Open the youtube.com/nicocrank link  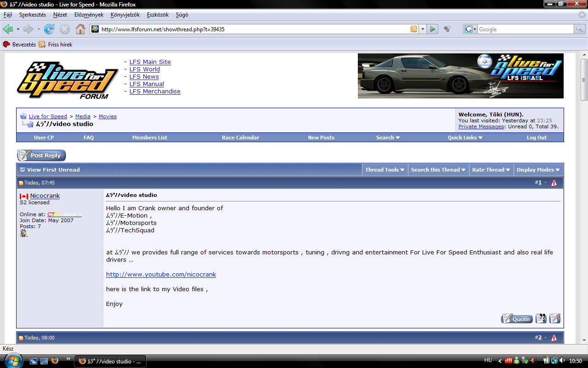coord(161,275)
